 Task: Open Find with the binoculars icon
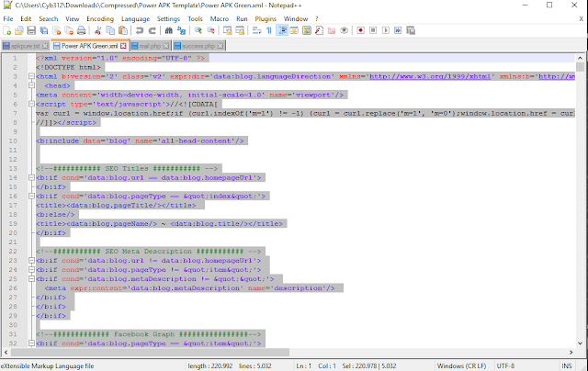click(x=169, y=30)
